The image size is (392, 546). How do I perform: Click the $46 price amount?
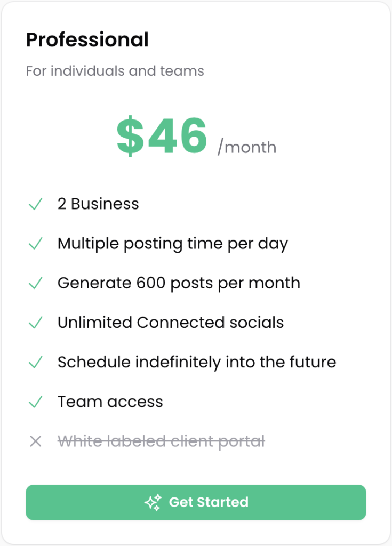(162, 135)
